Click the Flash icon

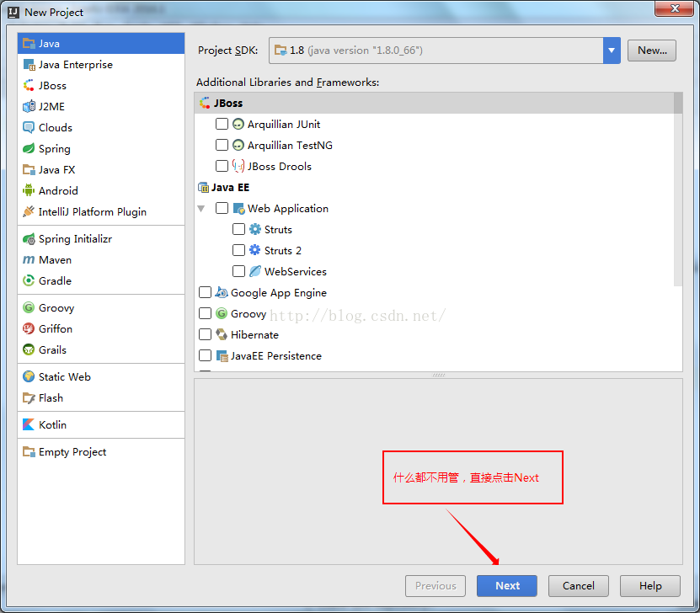pyautogui.click(x=29, y=398)
